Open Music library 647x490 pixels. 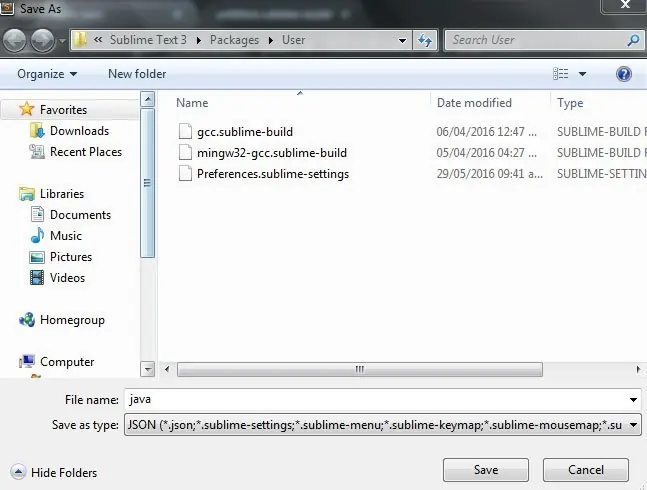(66, 236)
